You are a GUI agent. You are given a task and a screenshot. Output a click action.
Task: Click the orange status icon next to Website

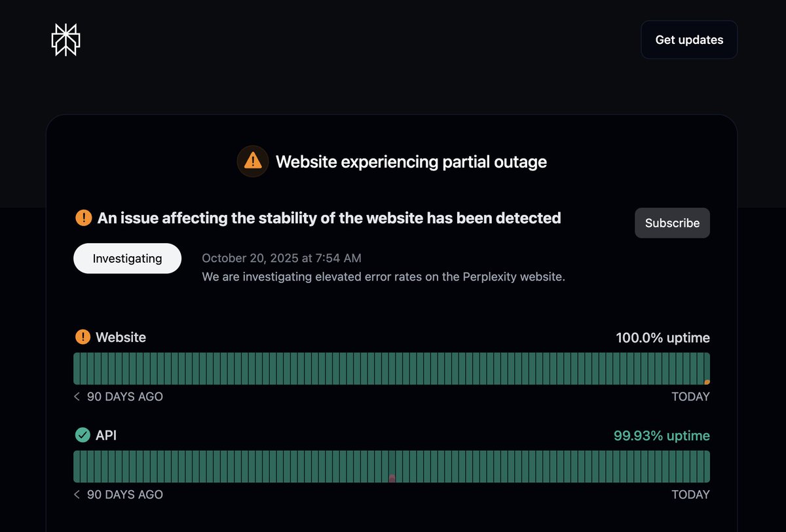83,337
